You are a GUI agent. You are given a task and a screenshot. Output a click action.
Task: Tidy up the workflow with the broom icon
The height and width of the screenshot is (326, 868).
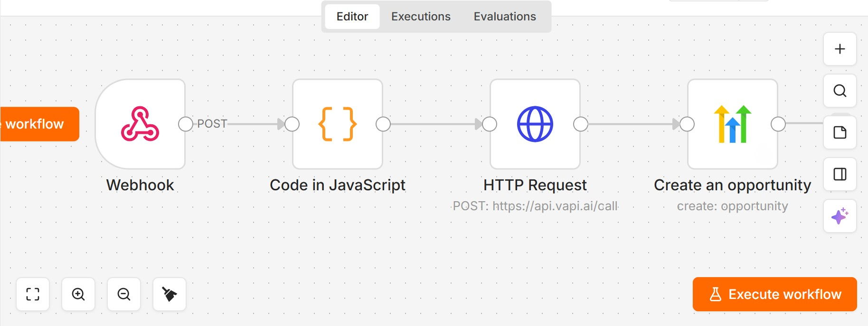tap(170, 294)
